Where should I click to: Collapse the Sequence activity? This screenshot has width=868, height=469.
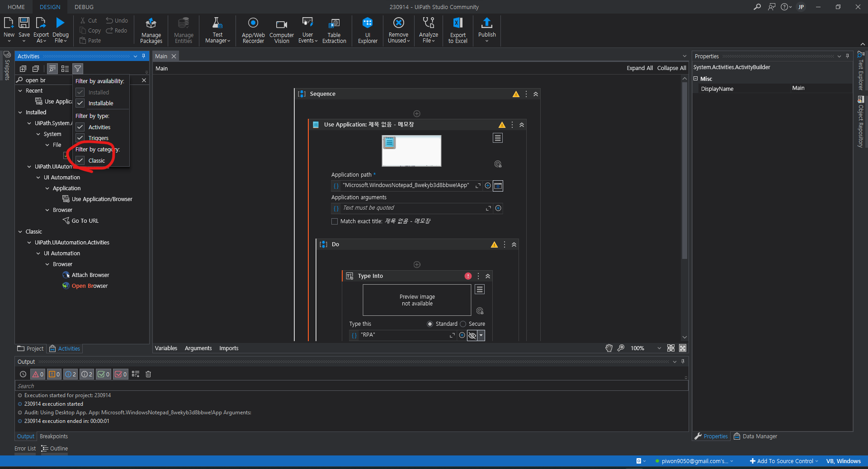[x=536, y=94]
